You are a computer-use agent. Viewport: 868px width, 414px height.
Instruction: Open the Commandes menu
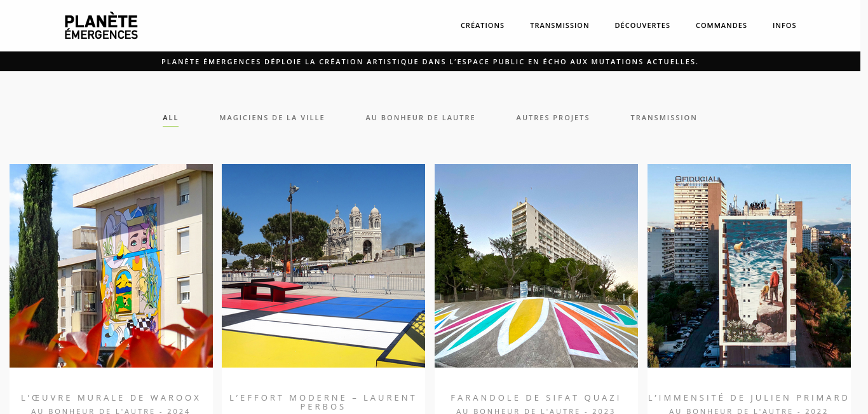coord(721,25)
